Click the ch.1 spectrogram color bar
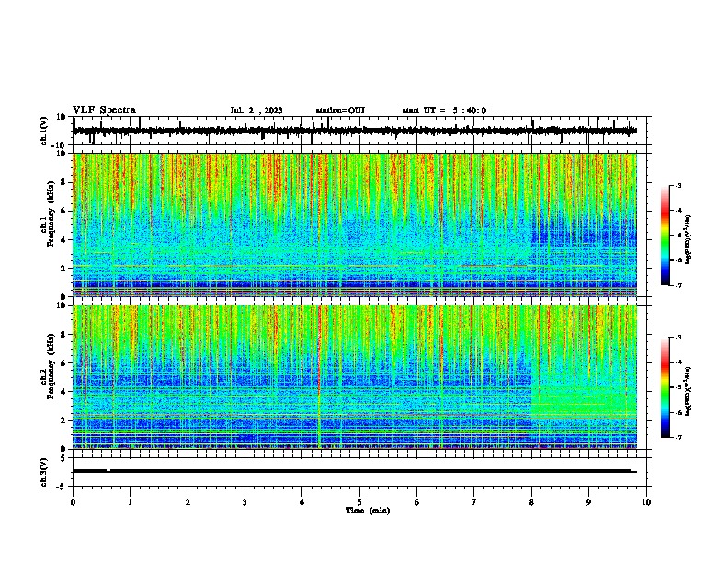This screenshot has height=563, width=728. [665, 236]
